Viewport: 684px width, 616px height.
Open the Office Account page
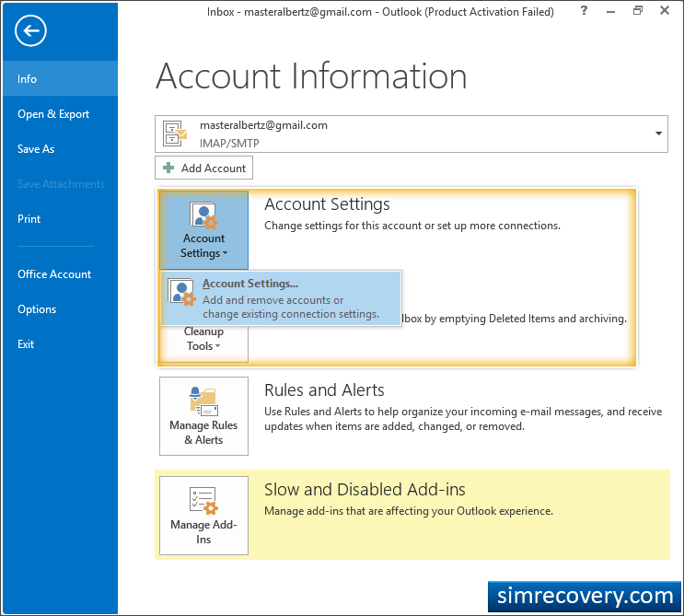(60, 274)
